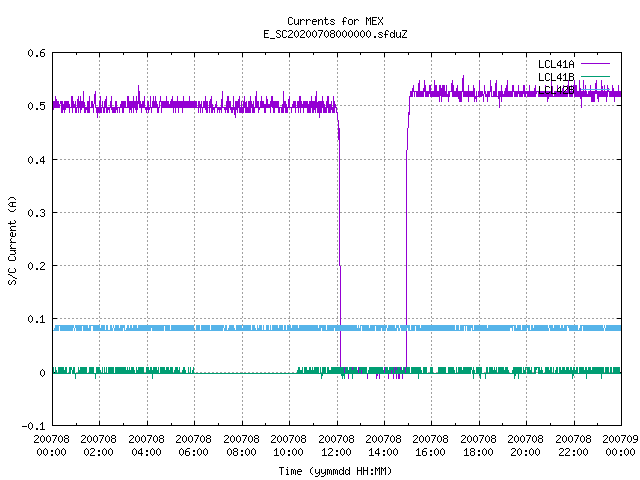Viewport: 640px width, 480px height.
Task: Click the y-axis tick value 0.4
Action: point(36,160)
